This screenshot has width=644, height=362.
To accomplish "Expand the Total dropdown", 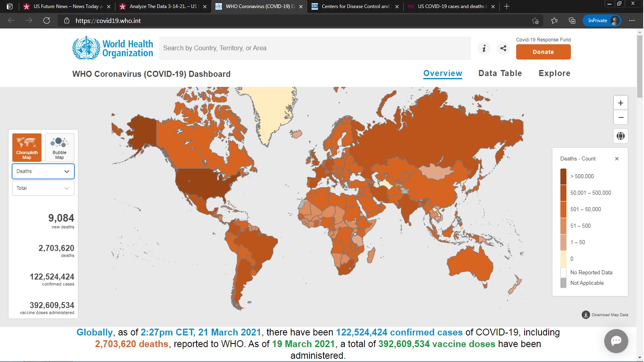I will 43,188.
